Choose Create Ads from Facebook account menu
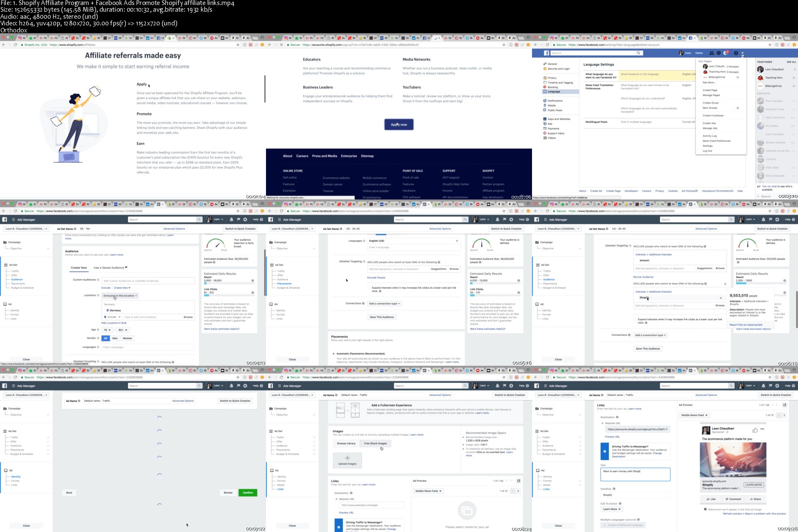Viewport: 798px width, 532px height. tap(709, 123)
